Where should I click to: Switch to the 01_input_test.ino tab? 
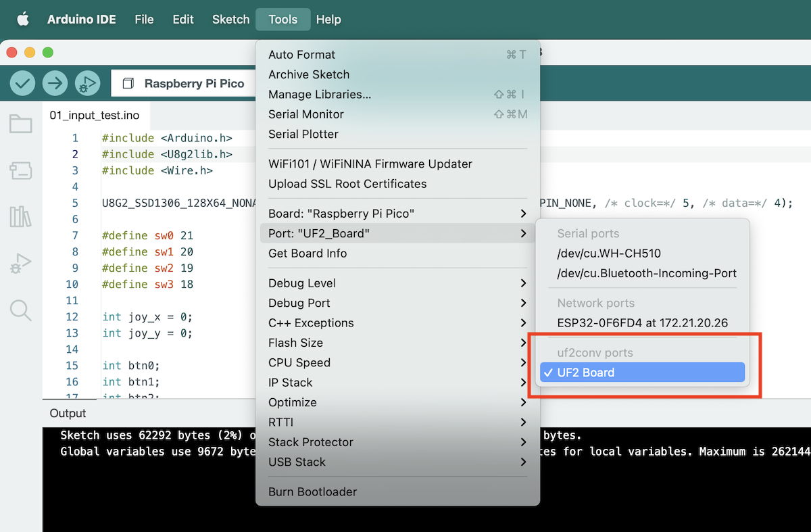pos(95,116)
